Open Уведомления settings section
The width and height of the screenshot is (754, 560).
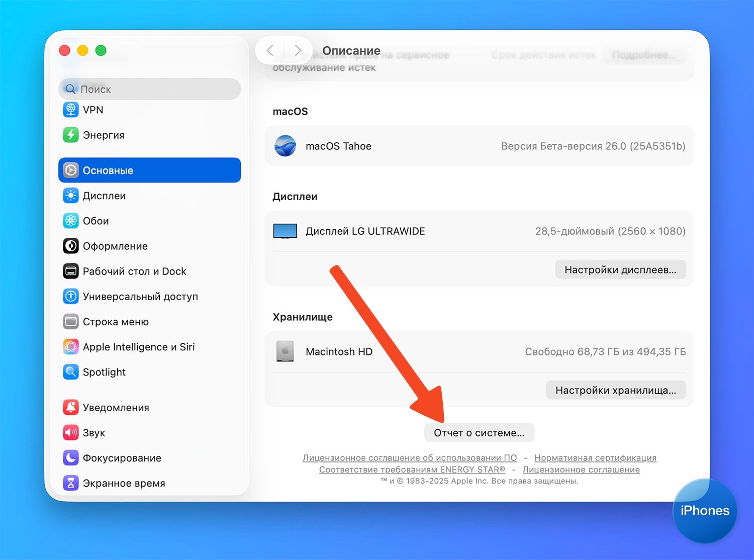coord(150,407)
